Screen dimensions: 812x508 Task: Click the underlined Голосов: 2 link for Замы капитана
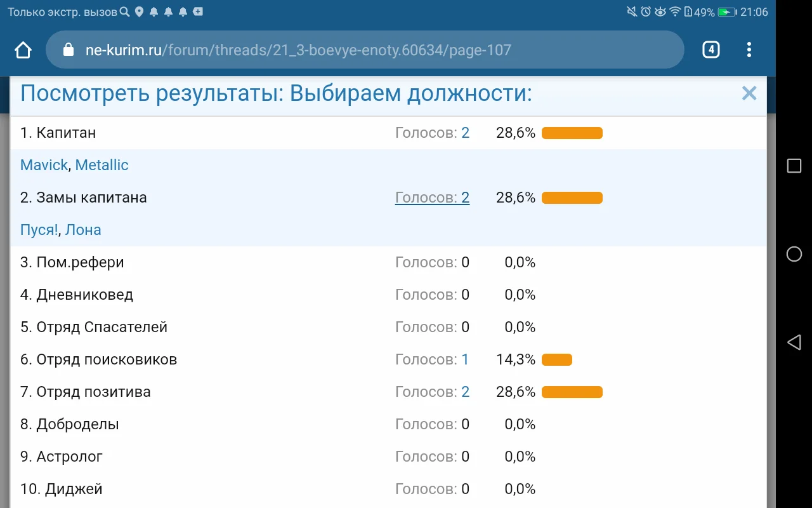tap(432, 197)
